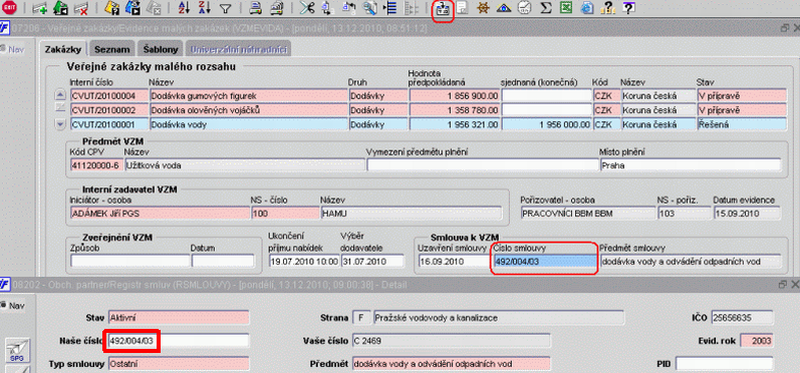Click Iniciátor field 'ADÁMEK Jiří PGS'
The image size is (800, 373).
[x=160, y=213]
